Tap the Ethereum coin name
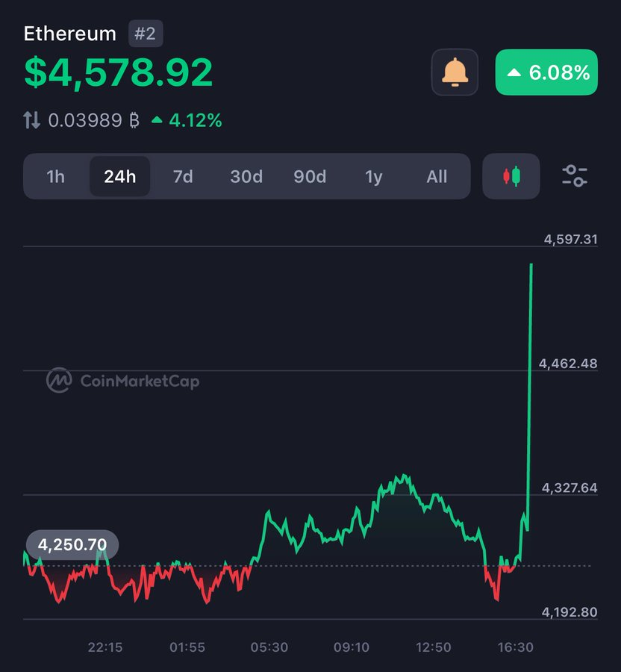 pyautogui.click(x=70, y=34)
